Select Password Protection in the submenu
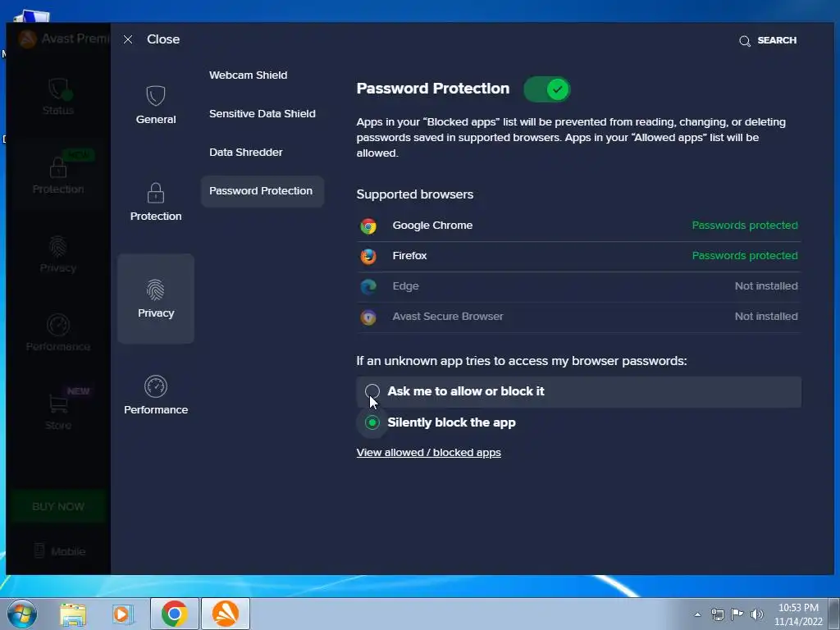 point(262,191)
